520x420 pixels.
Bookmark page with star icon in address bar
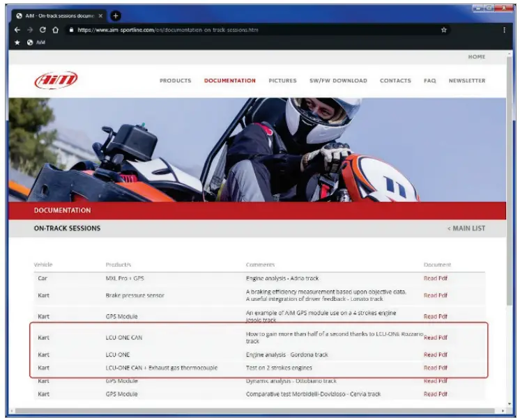[x=444, y=30]
